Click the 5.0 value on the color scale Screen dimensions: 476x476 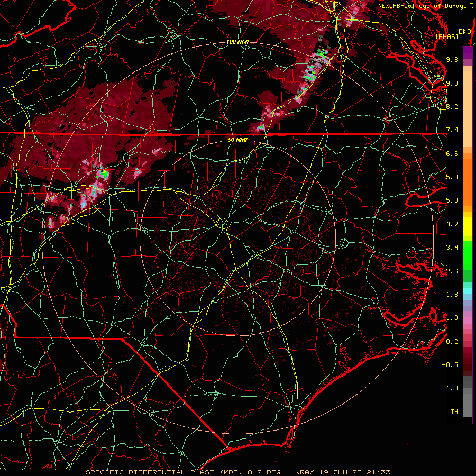point(452,200)
